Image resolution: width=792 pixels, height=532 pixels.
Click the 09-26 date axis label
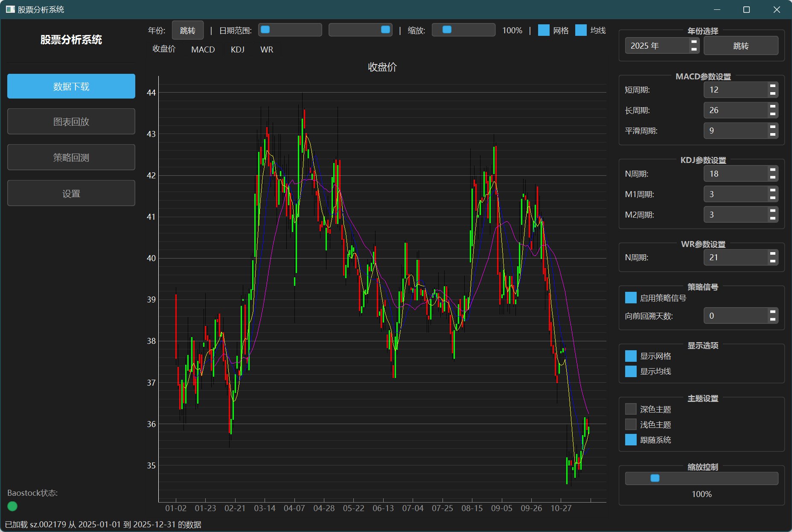531,509
